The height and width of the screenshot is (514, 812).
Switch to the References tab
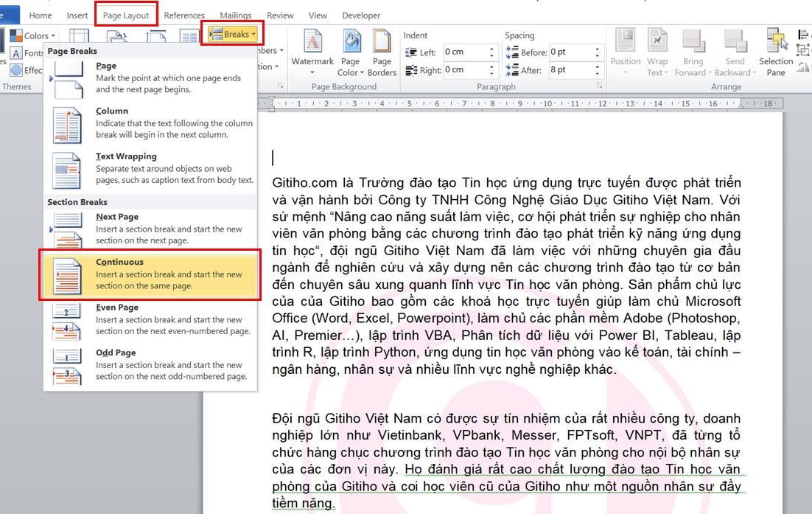[184, 15]
